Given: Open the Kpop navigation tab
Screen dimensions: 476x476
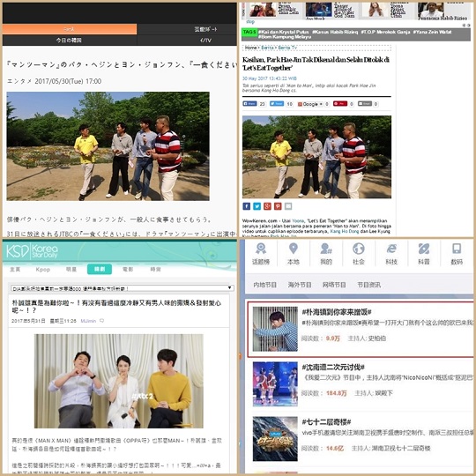Looking at the screenshot, I should point(43,269).
